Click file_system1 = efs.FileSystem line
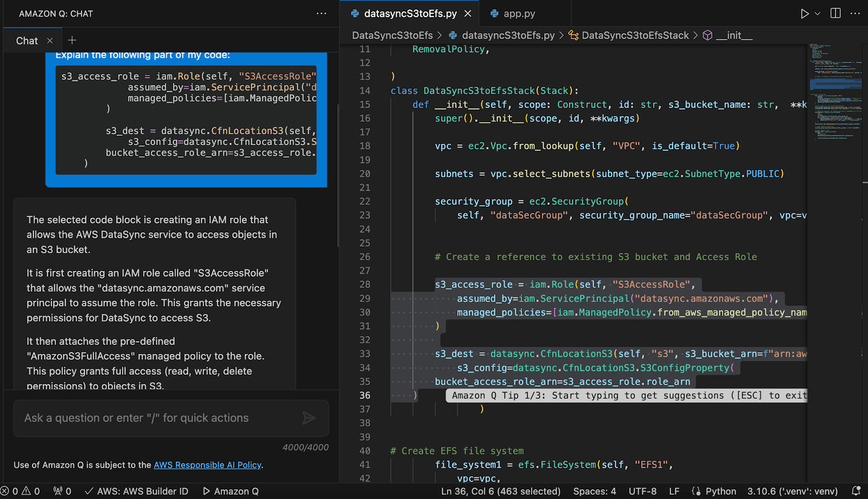This screenshot has height=499, width=868. coord(554,465)
